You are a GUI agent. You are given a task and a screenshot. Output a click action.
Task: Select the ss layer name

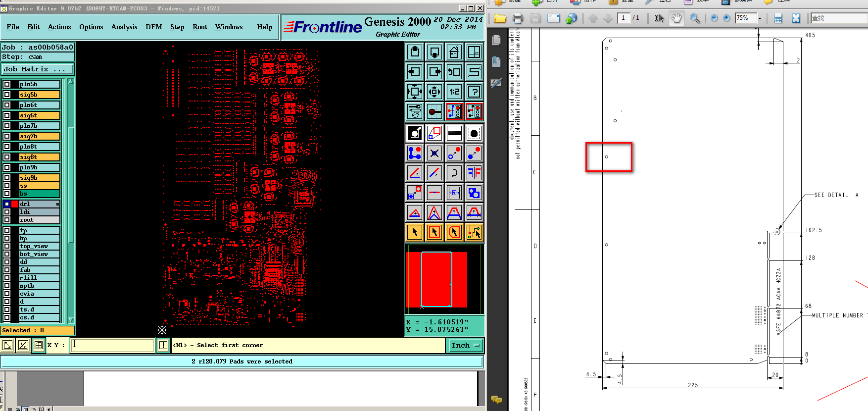(39, 186)
